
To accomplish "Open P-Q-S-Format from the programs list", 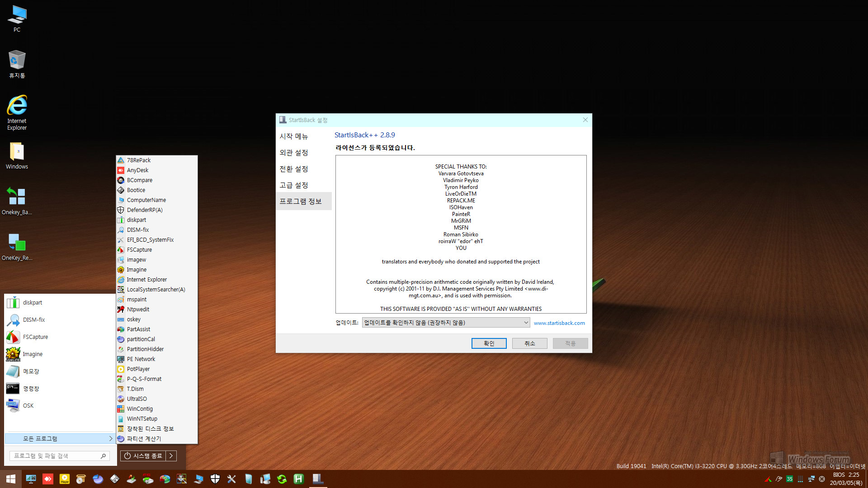I will click(x=156, y=379).
